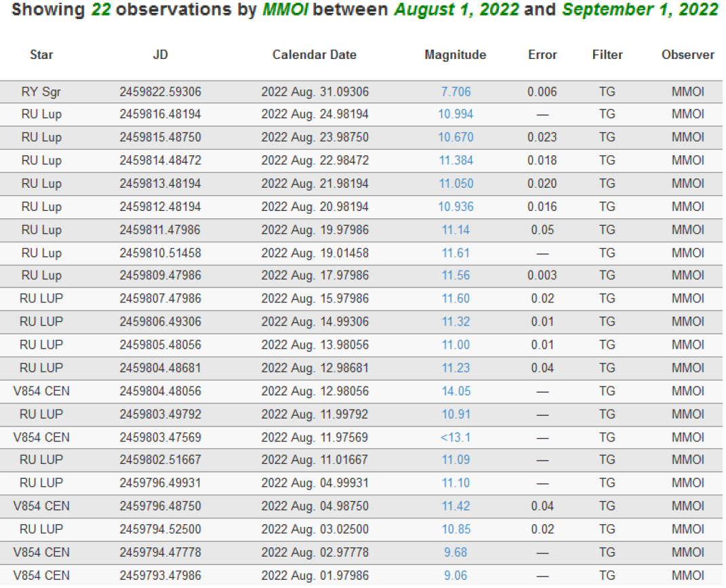Open the 7.706 magnitude link for RY Sgr
The height and width of the screenshot is (588, 726).
click(456, 92)
